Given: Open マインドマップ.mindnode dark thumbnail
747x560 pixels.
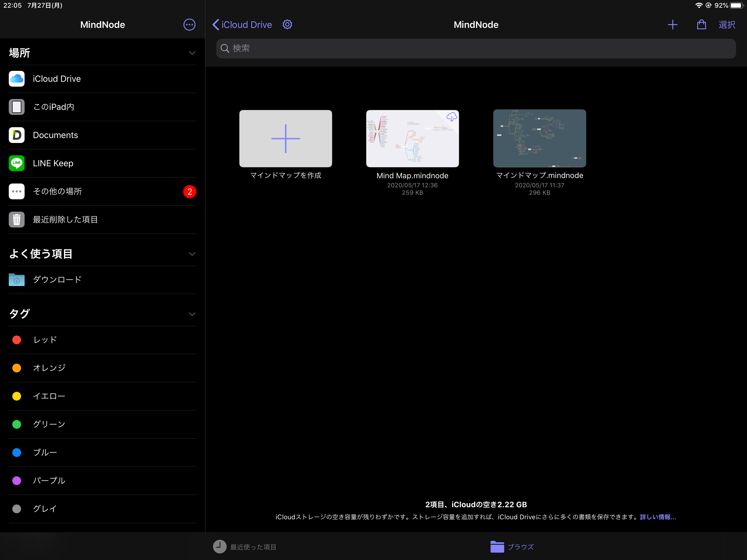Looking at the screenshot, I should click(539, 138).
